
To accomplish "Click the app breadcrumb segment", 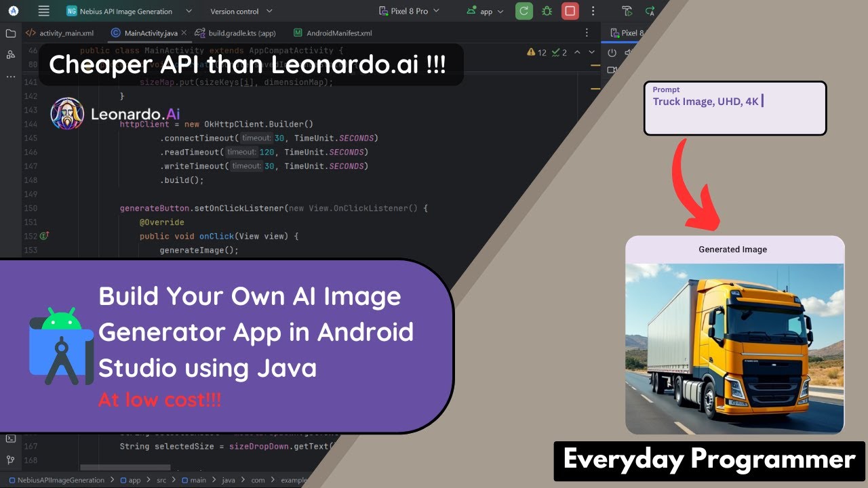I will pyautogui.click(x=130, y=480).
